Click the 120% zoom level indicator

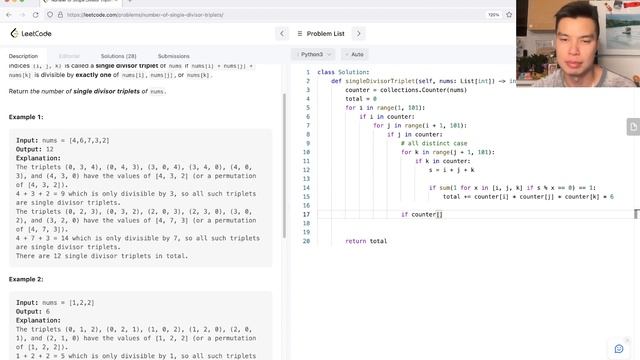493,15
